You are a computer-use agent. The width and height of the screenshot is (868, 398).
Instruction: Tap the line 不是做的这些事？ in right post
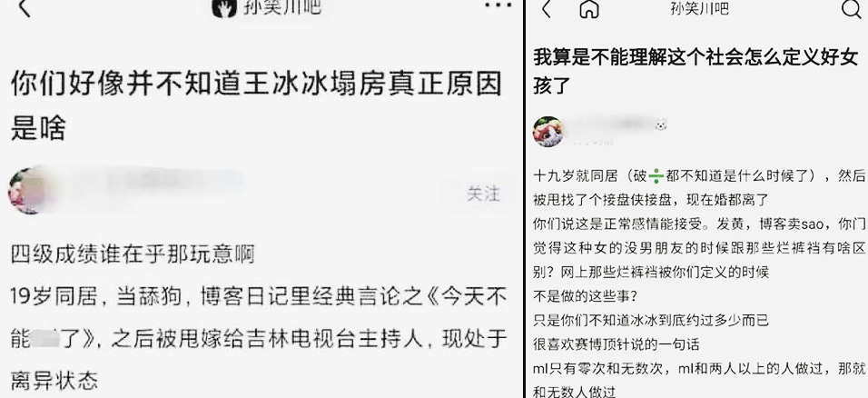(x=582, y=296)
